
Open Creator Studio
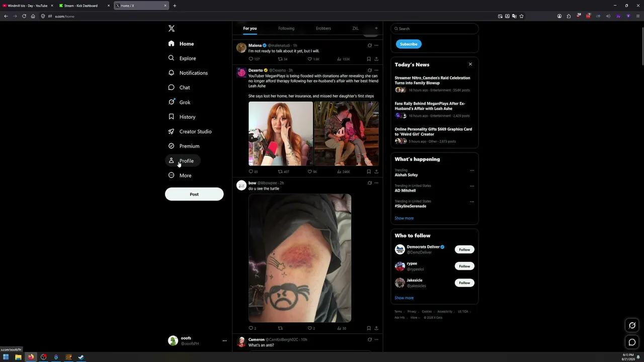190,131
